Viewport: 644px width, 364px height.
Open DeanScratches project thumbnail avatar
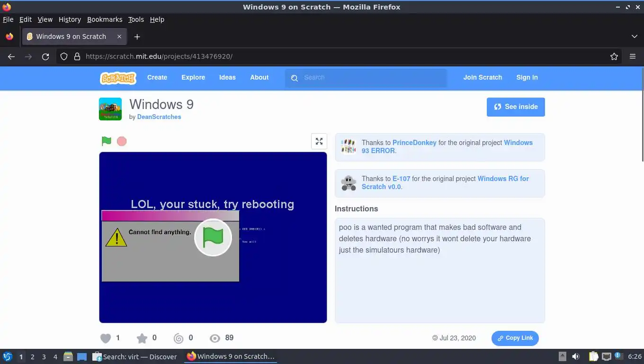110,109
